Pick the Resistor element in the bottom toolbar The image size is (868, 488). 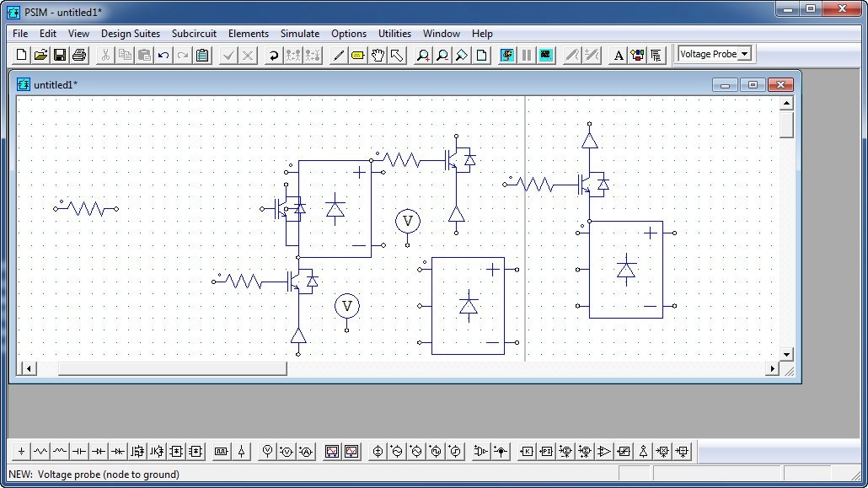click(40, 452)
